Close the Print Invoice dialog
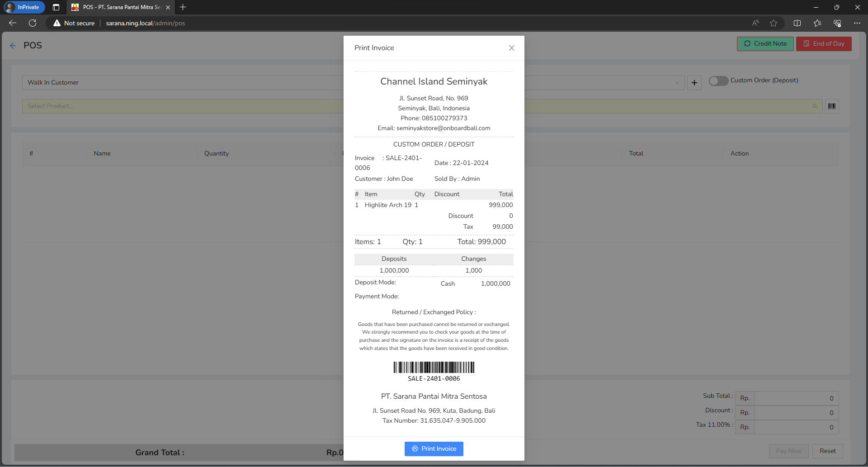Image resolution: width=868 pixels, height=467 pixels. coord(511,48)
